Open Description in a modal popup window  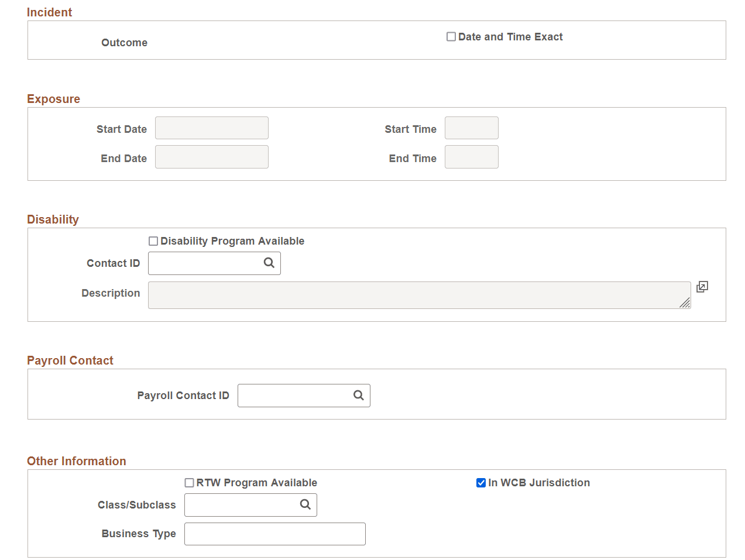click(702, 287)
